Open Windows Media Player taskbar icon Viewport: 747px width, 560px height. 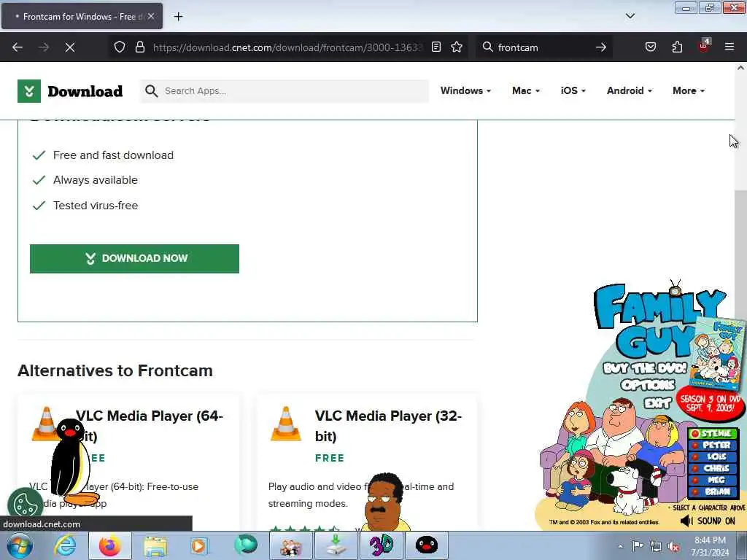point(199,545)
